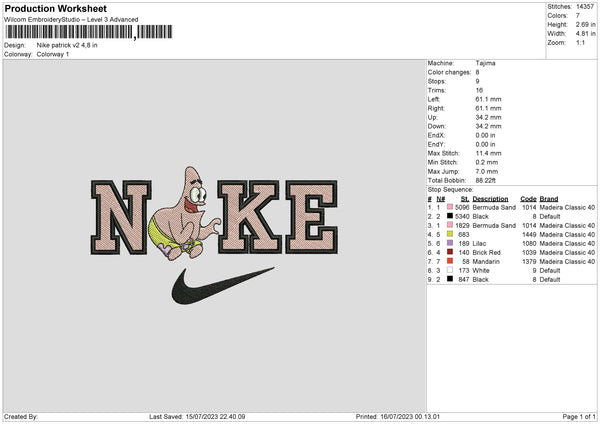
Task: Click the black swoosh in the design preview
Action: click(x=222, y=286)
